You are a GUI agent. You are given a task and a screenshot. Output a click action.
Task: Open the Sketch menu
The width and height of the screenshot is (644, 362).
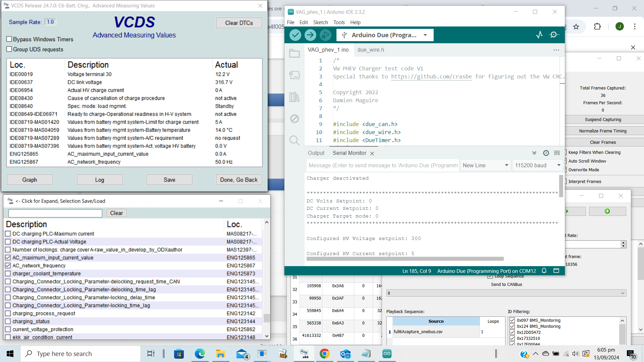tap(320, 22)
